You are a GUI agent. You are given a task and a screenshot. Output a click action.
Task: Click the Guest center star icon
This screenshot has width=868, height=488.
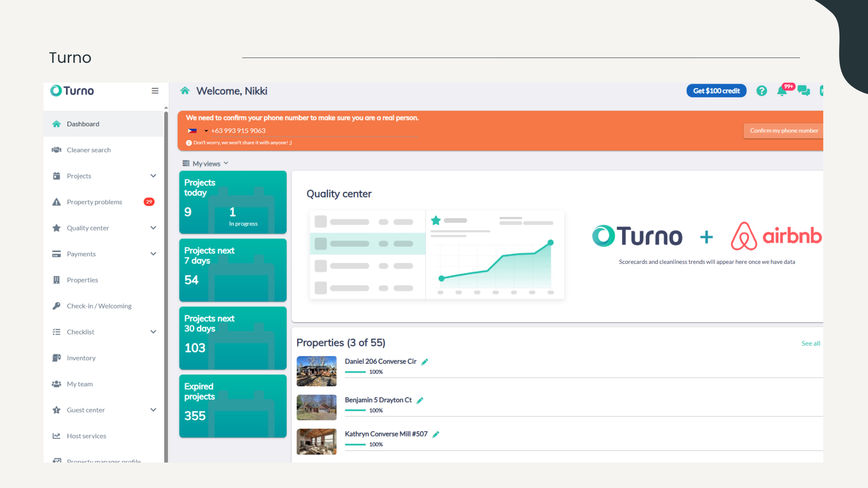point(57,410)
